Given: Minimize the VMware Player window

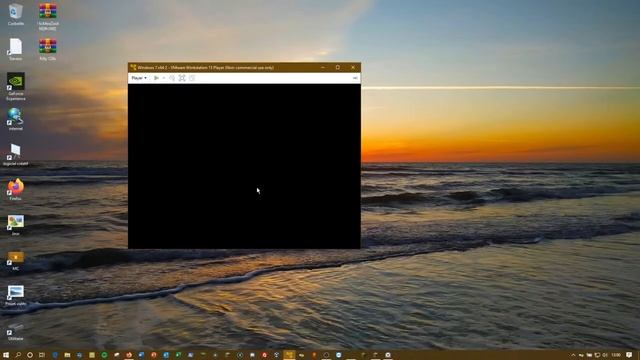Looking at the screenshot, I should point(323,67).
